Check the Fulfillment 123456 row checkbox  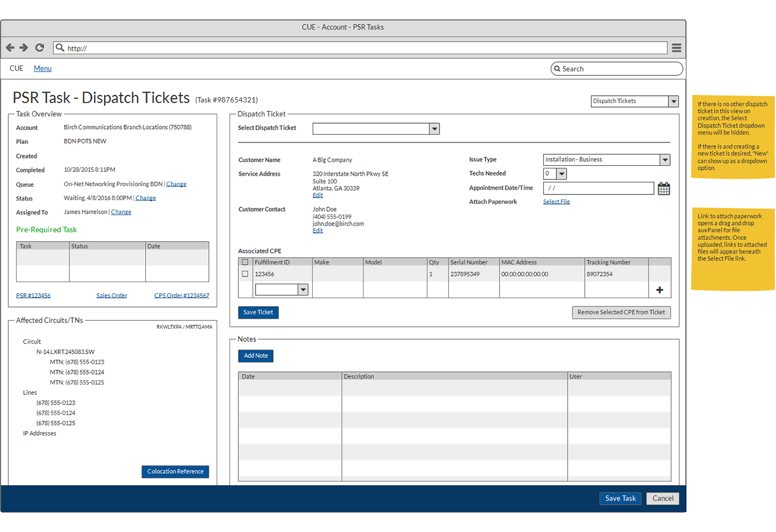click(x=245, y=274)
